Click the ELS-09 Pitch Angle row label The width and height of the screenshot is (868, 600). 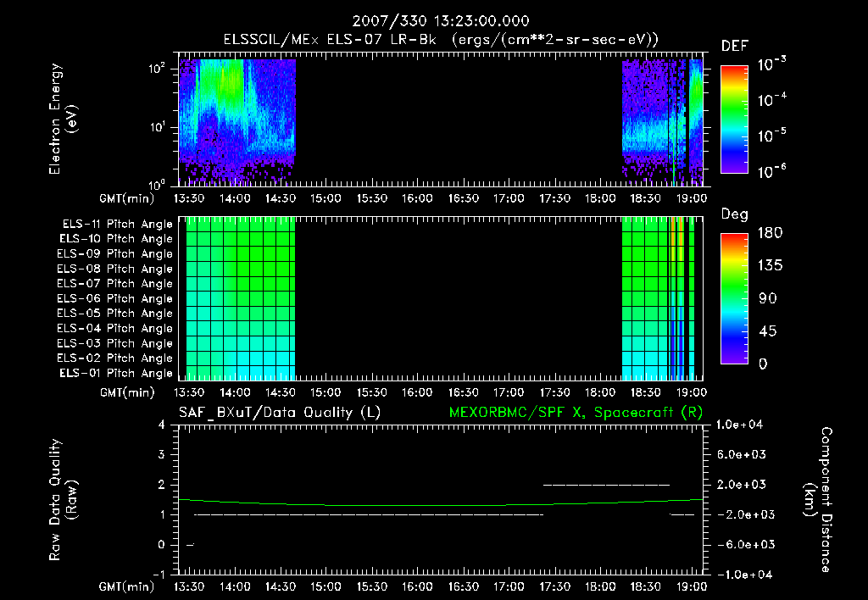tap(115, 254)
